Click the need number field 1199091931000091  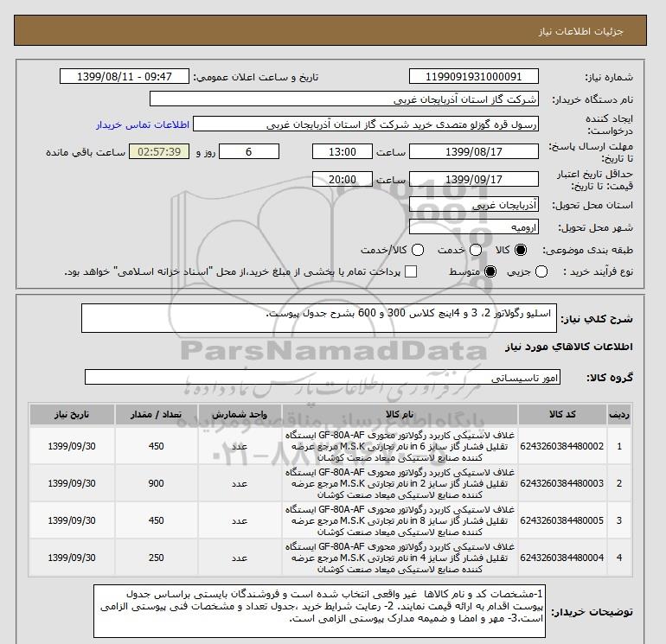[x=474, y=76]
